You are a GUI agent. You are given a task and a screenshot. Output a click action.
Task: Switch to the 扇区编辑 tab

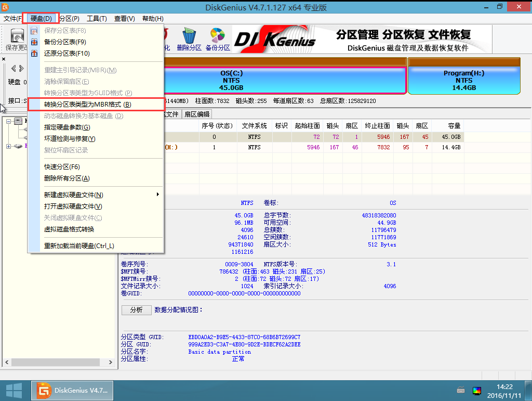(197, 114)
